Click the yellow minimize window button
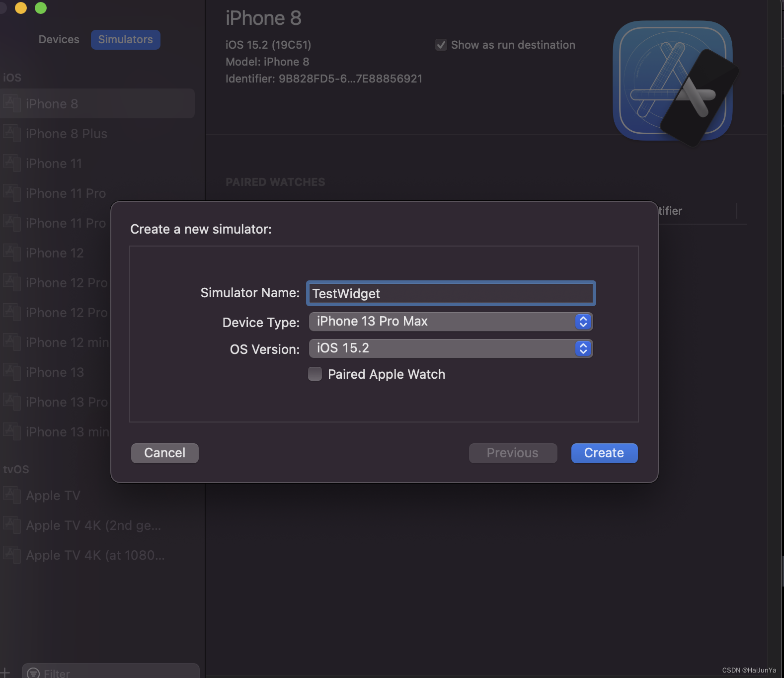784x678 pixels. (21, 7)
